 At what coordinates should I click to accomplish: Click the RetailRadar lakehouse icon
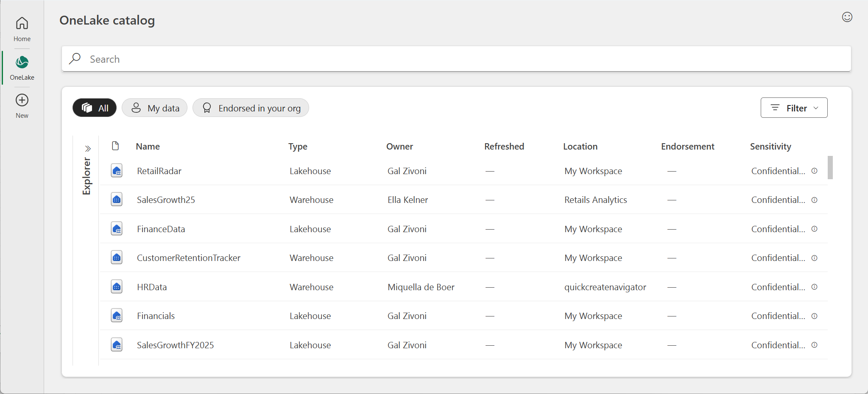click(117, 171)
